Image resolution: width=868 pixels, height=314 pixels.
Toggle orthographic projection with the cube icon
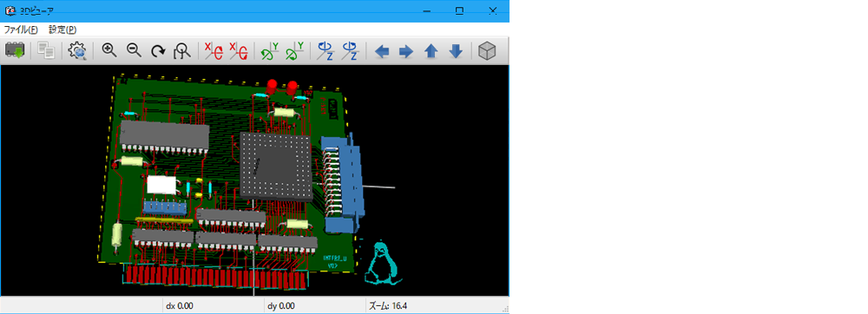point(487,51)
